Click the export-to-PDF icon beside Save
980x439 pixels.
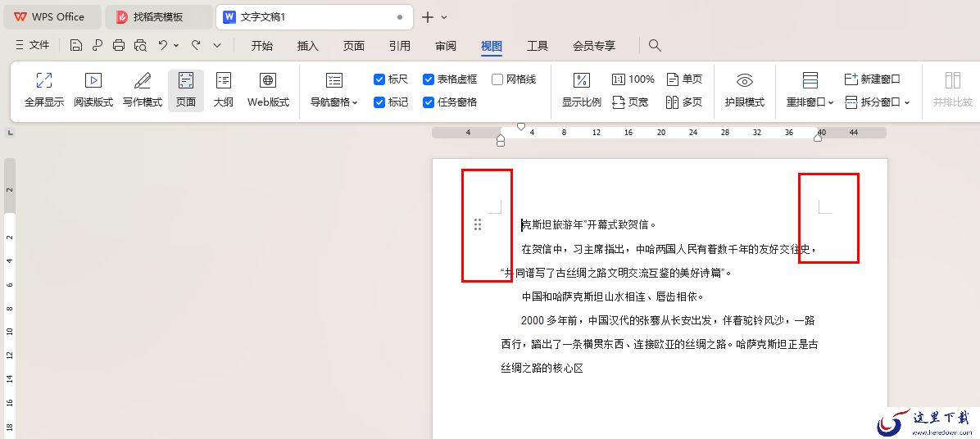tap(97, 45)
